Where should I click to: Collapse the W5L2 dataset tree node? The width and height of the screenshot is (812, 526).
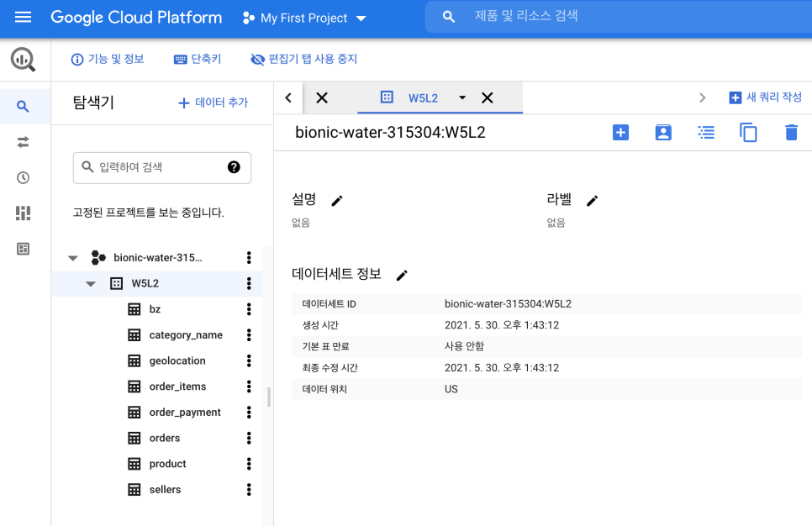(x=91, y=284)
